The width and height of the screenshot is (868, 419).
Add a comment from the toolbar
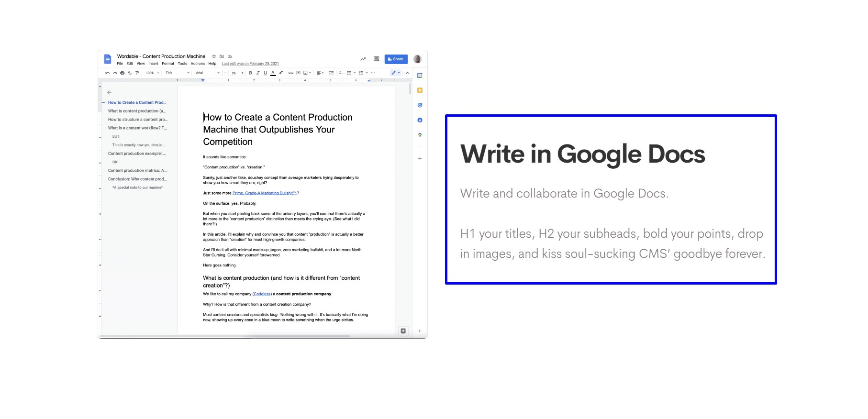point(298,73)
